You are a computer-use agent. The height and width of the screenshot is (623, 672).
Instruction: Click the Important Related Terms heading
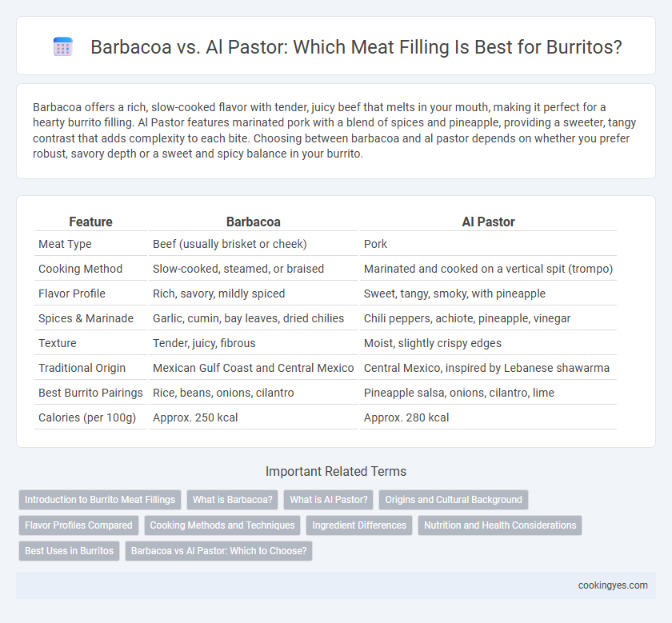[x=336, y=471]
